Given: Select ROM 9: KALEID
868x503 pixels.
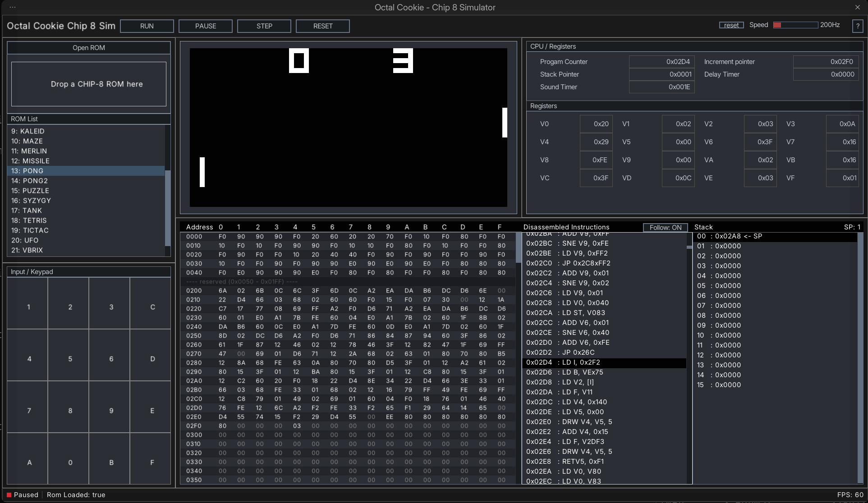Looking at the screenshot, I should 86,131.
